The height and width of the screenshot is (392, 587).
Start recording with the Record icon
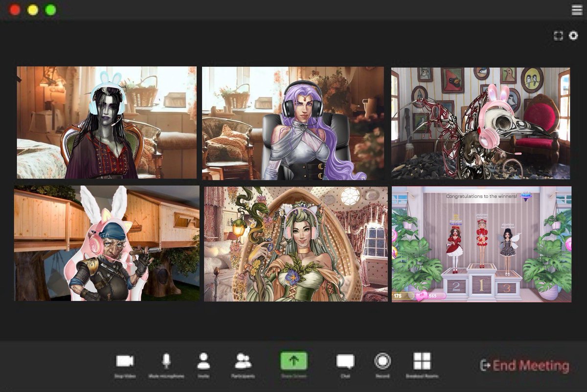[382, 361]
